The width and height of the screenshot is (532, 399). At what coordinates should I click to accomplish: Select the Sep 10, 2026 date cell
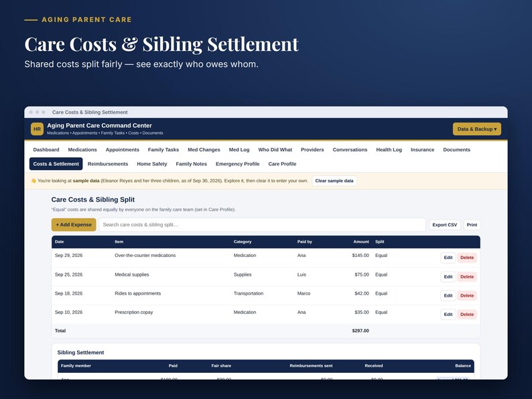click(68, 312)
